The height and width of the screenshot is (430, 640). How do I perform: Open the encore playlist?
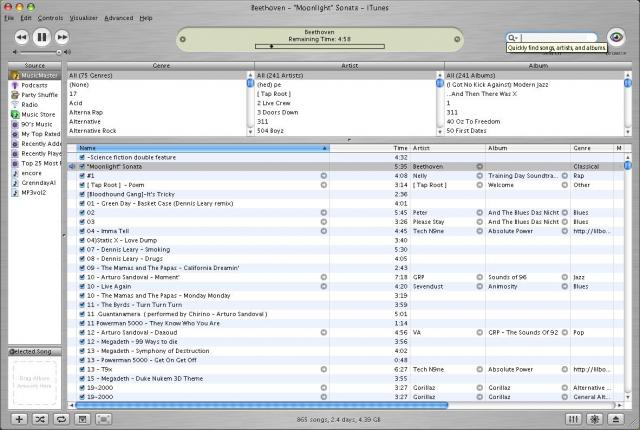[x=35, y=173]
